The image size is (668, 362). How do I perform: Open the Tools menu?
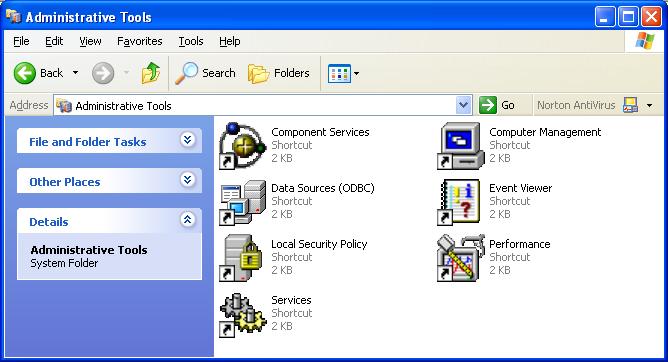[x=191, y=41]
